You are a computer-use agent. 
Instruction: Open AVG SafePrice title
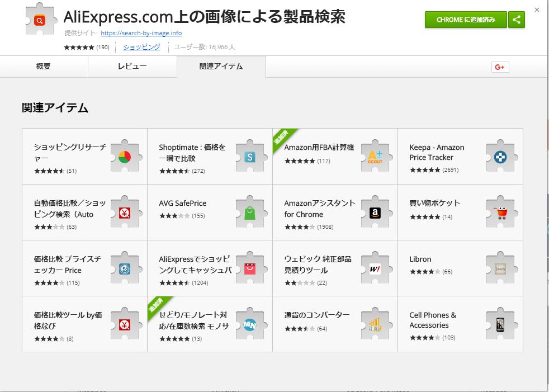(182, 204)
